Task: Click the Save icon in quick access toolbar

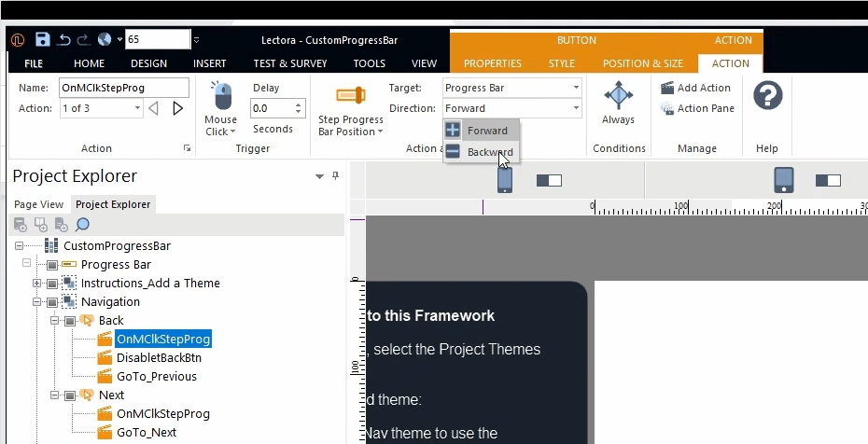Action: tap(43, 39)
